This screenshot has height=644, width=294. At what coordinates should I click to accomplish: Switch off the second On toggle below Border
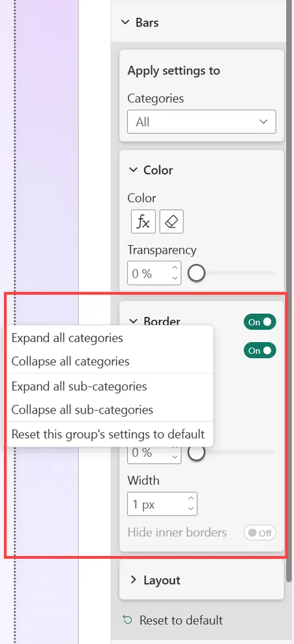pos(260,351)
